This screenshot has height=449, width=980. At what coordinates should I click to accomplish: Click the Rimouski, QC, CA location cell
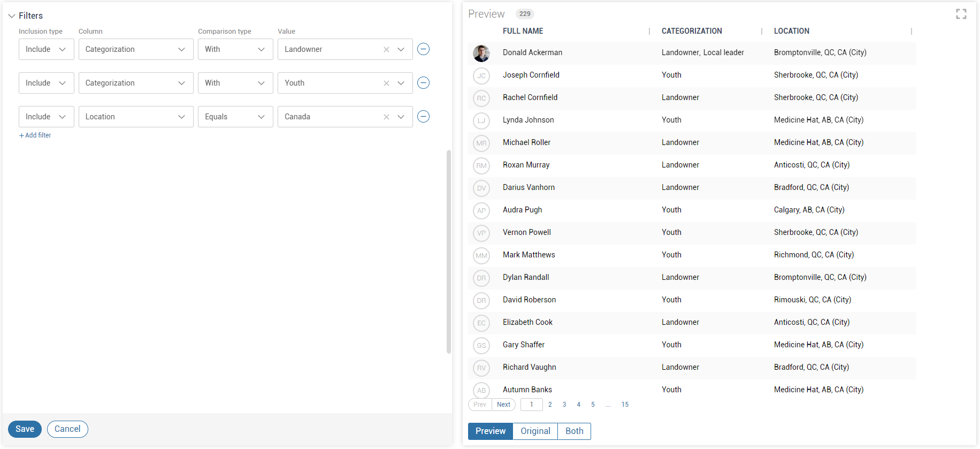[x=813, y=300]
